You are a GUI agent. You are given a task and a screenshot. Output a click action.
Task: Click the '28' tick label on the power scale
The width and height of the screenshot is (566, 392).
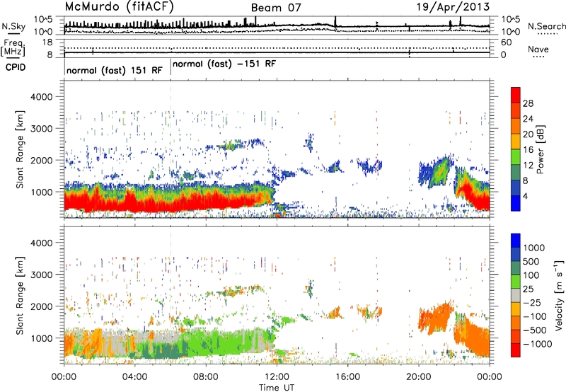pyautogui.click(x=528, y=103)
